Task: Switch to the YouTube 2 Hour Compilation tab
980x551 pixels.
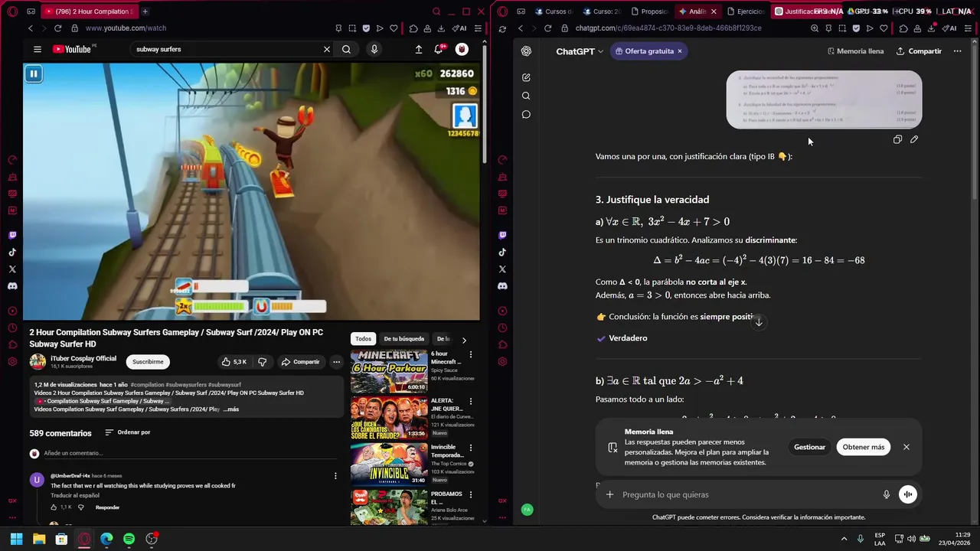Action: [x=88, y=11]
